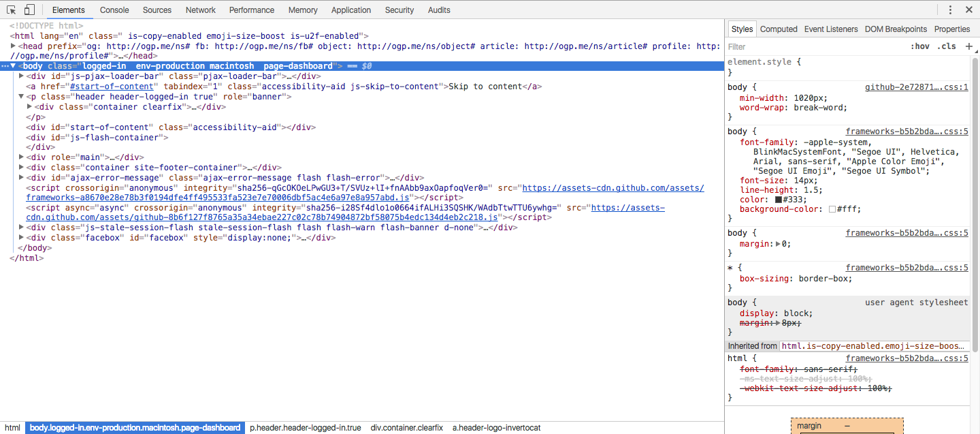Open the Event Listeners tab
This screenshot has width=980, height=434.
pos(831,29)
